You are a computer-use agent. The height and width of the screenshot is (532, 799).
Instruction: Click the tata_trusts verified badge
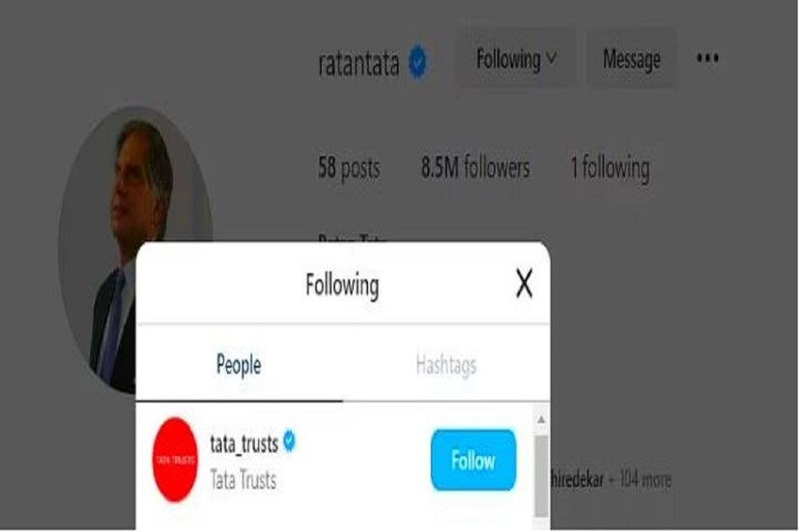(290, 440)
